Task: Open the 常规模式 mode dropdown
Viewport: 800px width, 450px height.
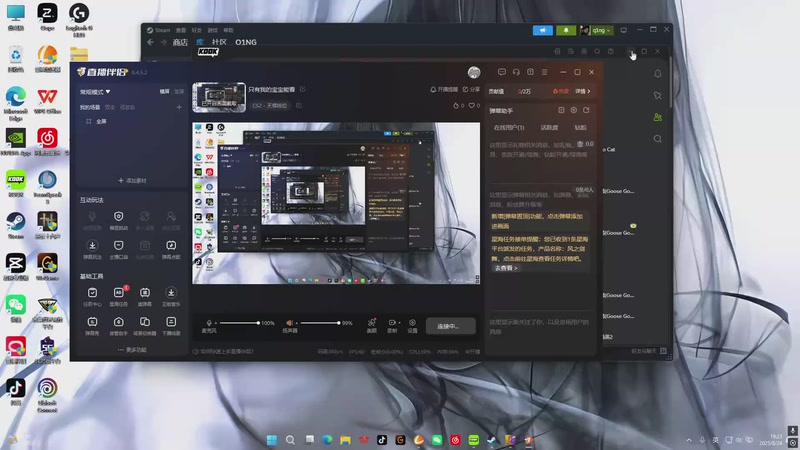Action: coord(95,92)
